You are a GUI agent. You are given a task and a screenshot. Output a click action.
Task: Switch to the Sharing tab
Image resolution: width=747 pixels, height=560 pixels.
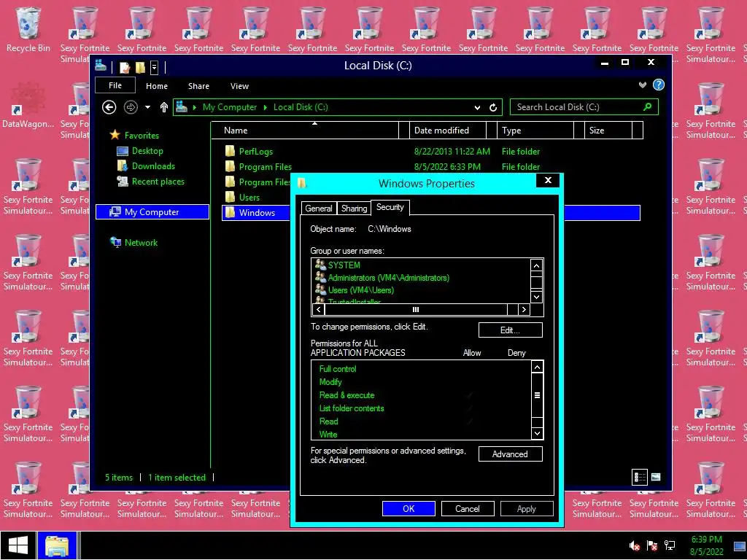click(354, 208)
